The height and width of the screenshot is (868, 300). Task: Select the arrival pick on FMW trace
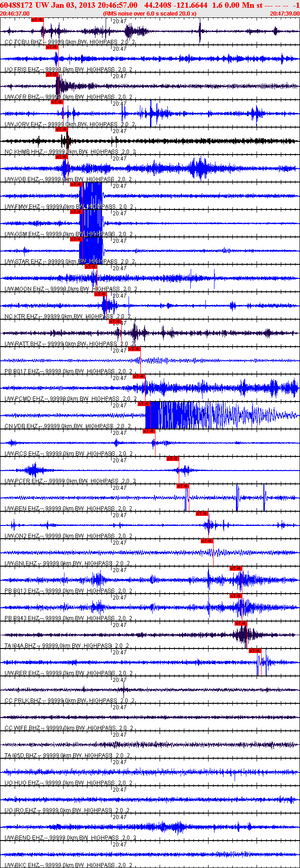tap(76, 184)
